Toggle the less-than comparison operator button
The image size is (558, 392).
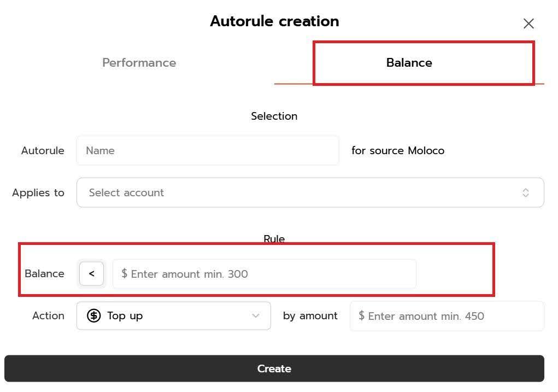[92, 273]
